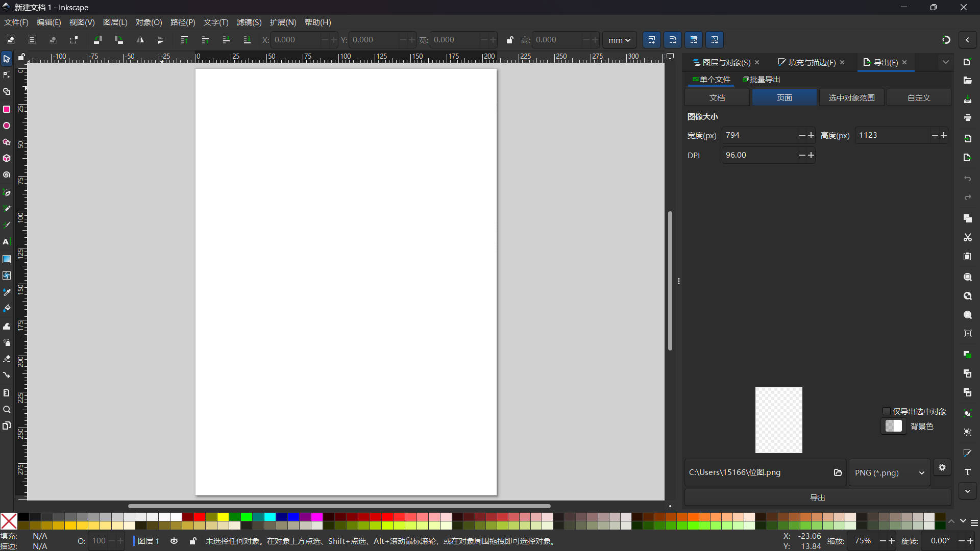Enable the export selected only checkbox
Viewport: 980px width, 551px height.
(x=887, y=411)
